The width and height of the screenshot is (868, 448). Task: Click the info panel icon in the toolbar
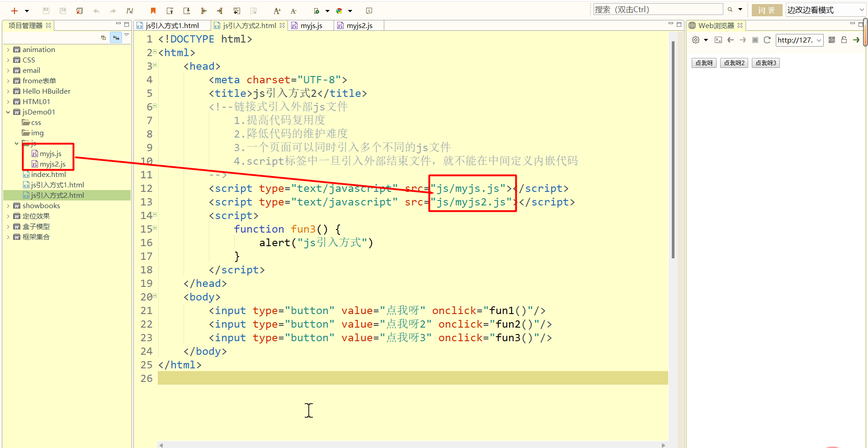pos(369,11)
